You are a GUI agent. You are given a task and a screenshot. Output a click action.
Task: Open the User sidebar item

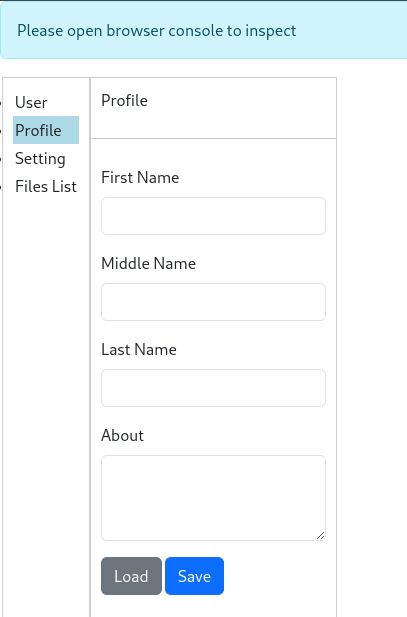click(31, 102)
